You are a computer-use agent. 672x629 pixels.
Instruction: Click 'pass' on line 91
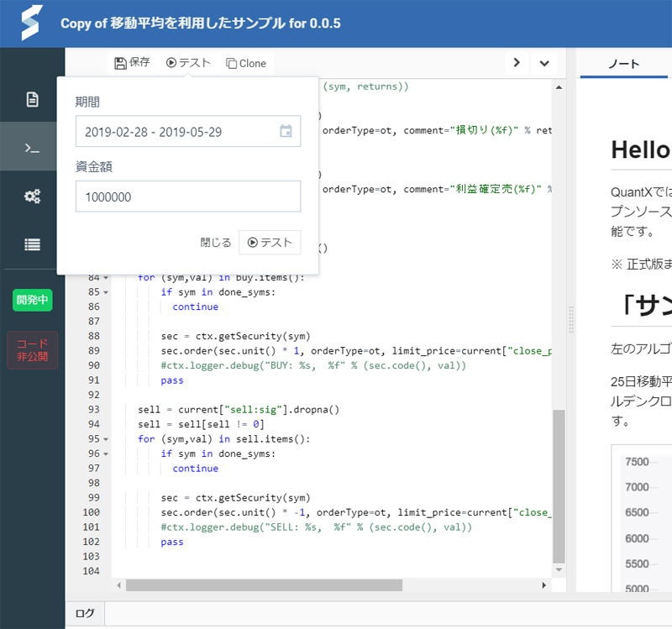click(172, 380)
